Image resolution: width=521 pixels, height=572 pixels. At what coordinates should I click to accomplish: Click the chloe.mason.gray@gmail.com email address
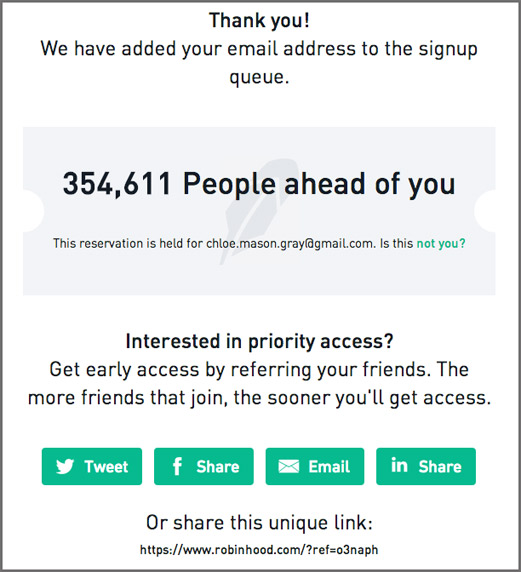pyautogui.click(x=290, y=244)
